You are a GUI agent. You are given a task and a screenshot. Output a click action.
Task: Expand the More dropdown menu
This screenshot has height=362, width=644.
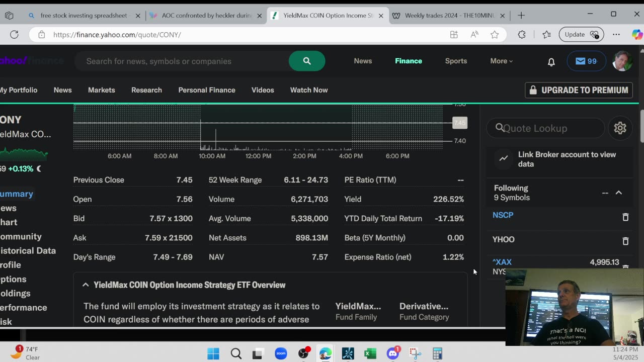coord(502,61)
